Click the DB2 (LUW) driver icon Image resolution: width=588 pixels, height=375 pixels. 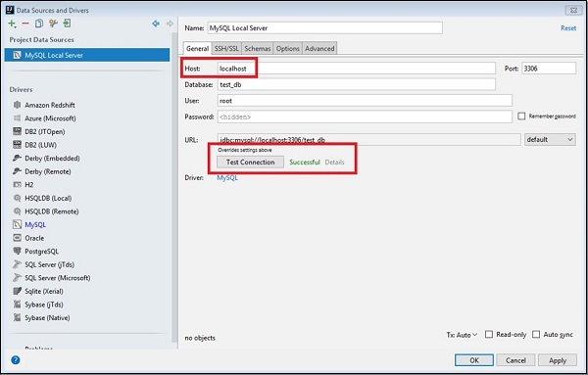point(18,145)
